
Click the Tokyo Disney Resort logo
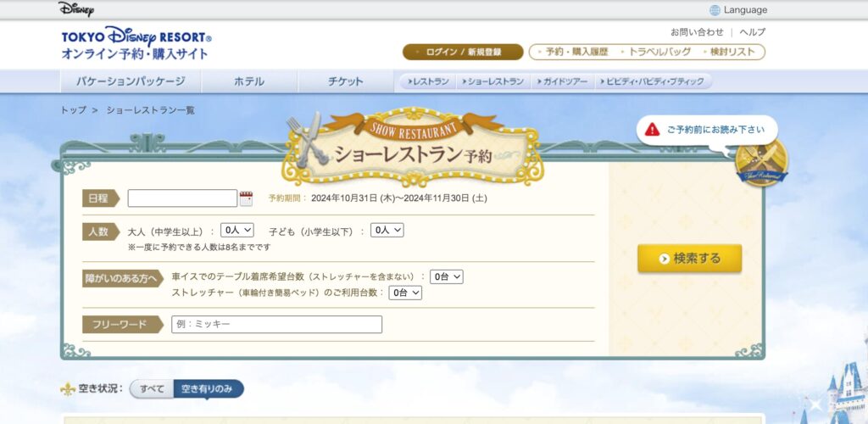coord(136,43)
